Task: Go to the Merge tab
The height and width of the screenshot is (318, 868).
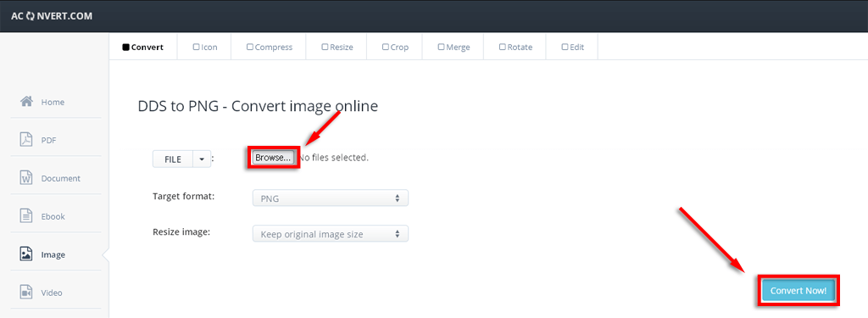Action: (453, 47)
